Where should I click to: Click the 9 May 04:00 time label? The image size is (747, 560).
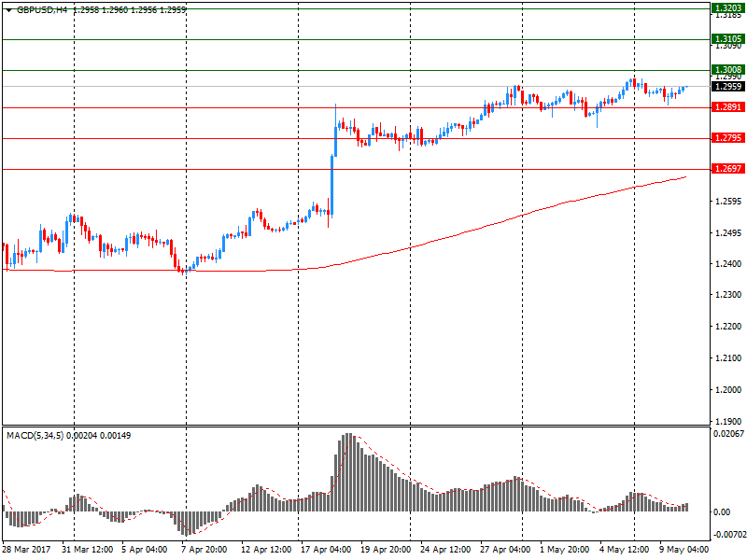[x=684, y=550]
